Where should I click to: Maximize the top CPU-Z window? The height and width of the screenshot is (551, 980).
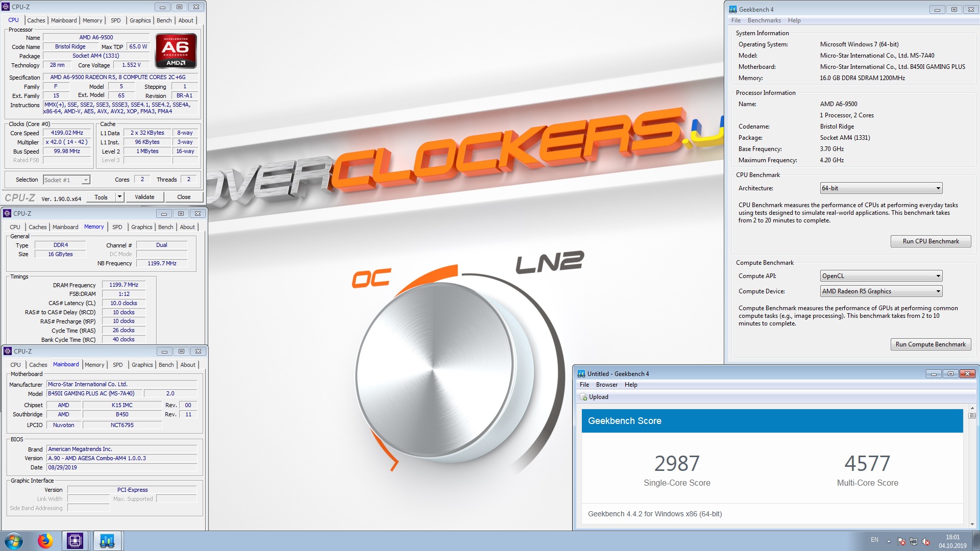point(179,7)
